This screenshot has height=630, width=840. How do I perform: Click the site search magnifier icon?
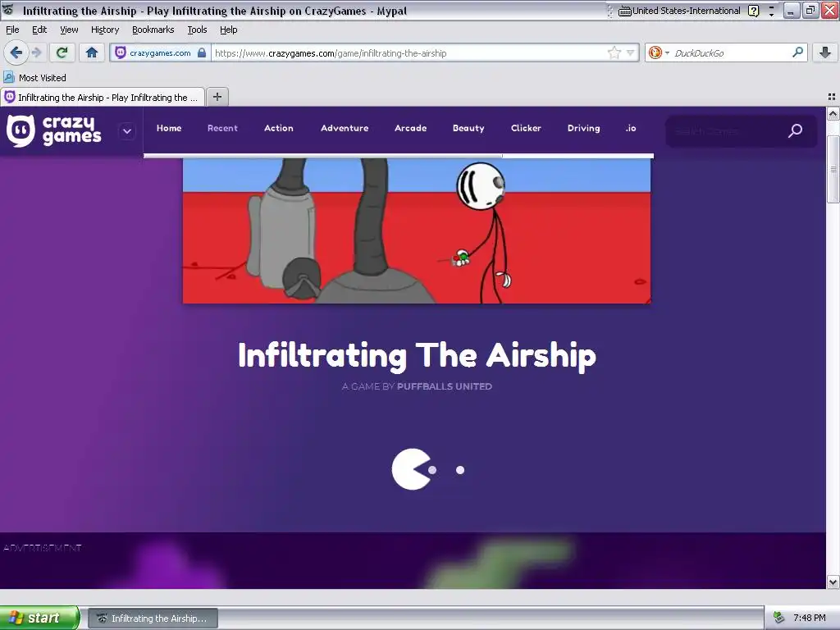click(796, 130)
